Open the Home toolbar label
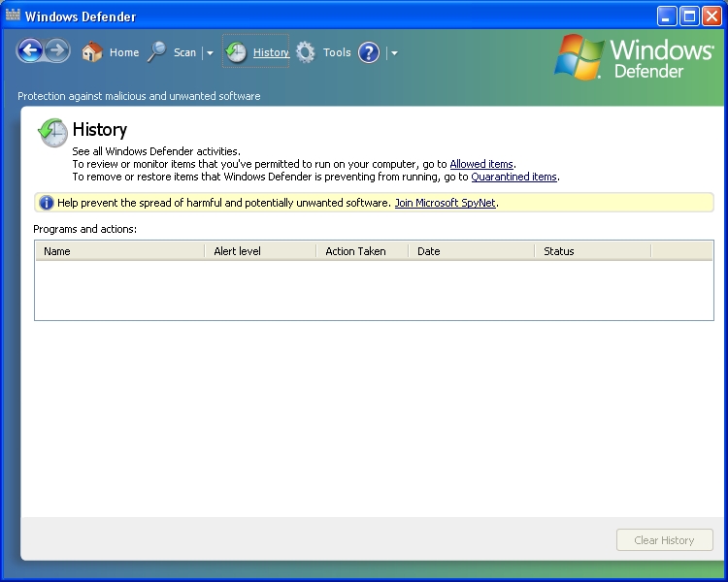 click(124, 52)
